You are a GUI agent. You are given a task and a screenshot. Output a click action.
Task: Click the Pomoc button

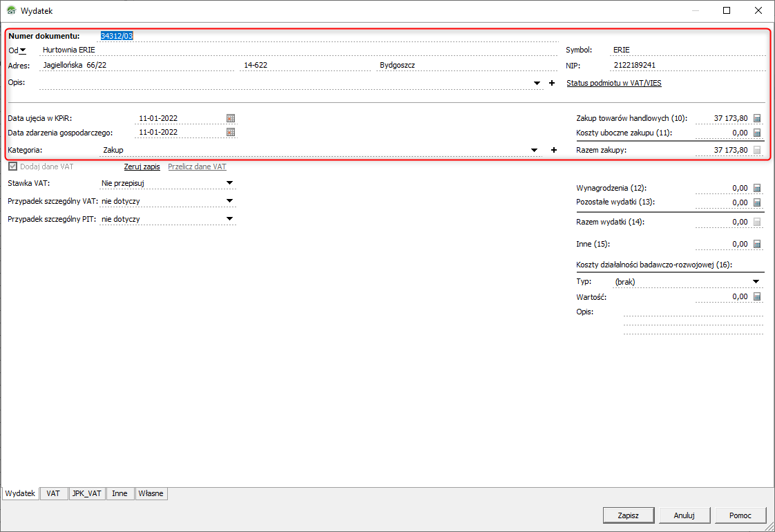tap(740, 515)
